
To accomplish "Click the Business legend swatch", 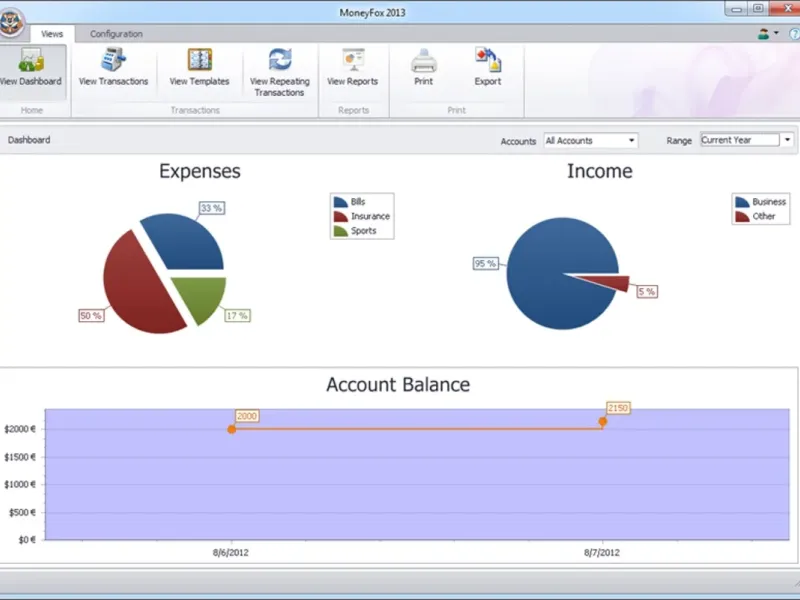I will pyautogui.click(x=742, y=202).
